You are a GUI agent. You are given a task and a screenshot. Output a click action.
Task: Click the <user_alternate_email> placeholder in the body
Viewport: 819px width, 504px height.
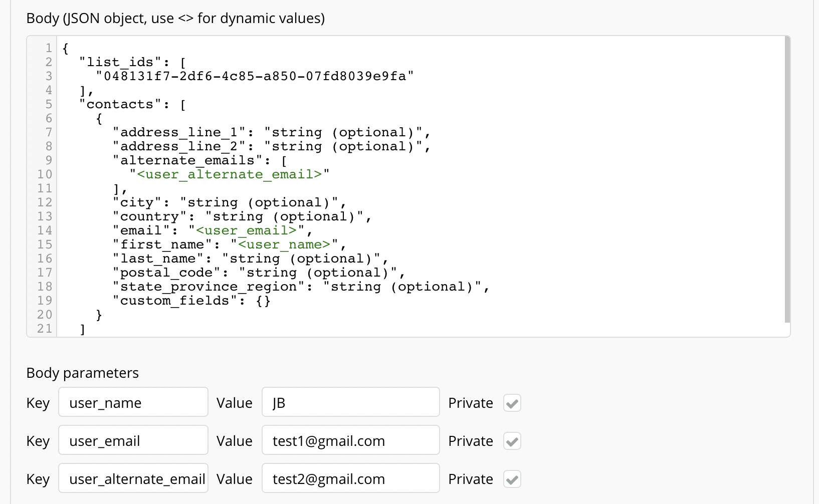[229, 174]
